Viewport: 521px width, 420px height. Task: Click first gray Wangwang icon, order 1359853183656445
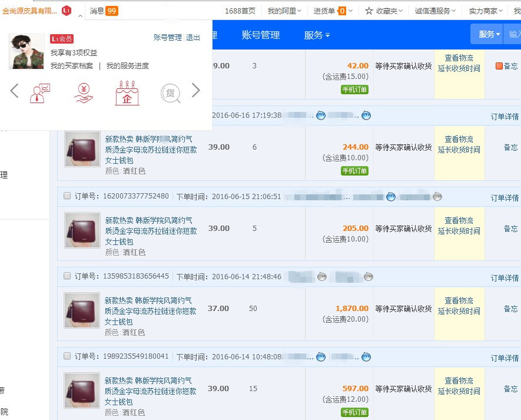click(322, 277)
